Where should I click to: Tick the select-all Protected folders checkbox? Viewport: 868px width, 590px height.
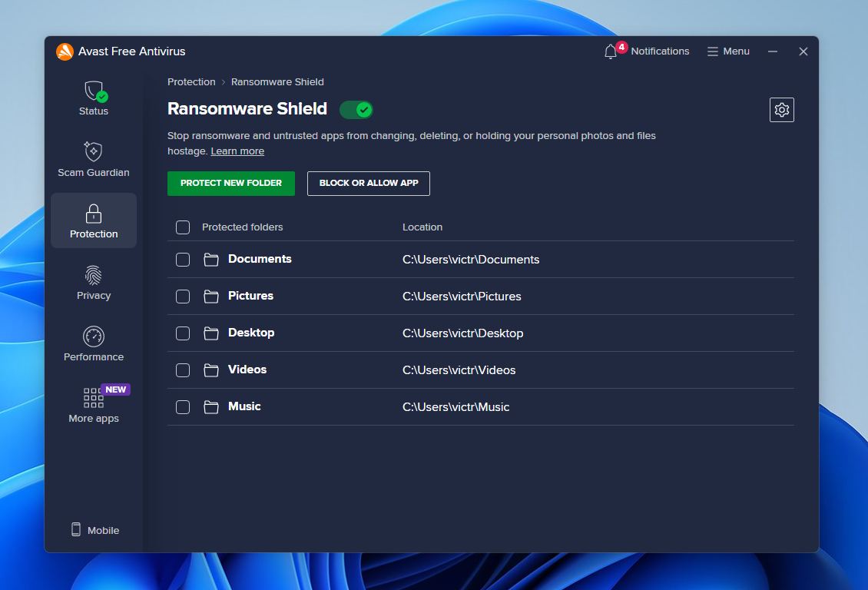[x=183, y=227]
